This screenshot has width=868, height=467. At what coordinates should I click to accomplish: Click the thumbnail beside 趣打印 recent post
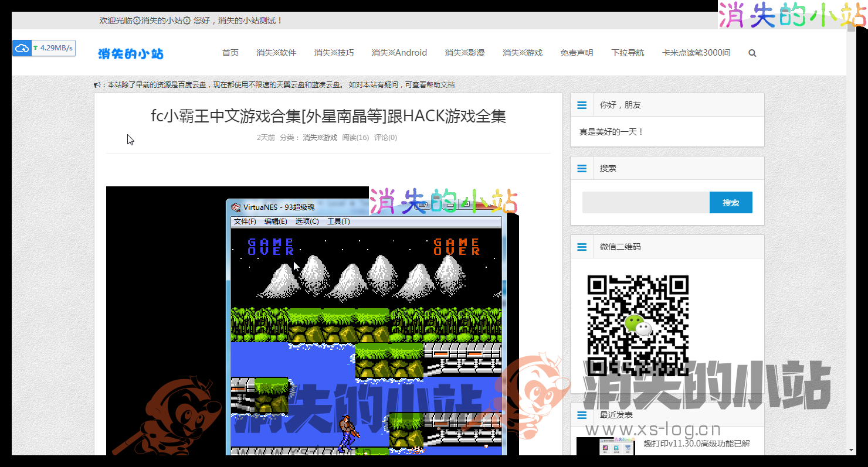pos(606,446)
